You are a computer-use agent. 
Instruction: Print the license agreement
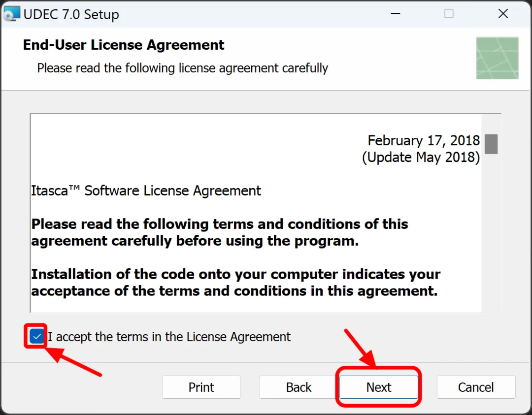pos(201,387)
